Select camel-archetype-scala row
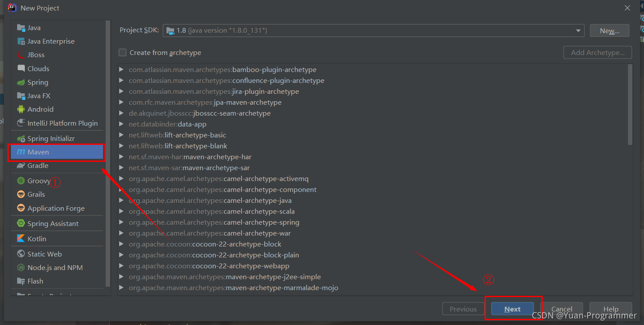The height and width of the screenshot is (325, 644). point(373,212)
